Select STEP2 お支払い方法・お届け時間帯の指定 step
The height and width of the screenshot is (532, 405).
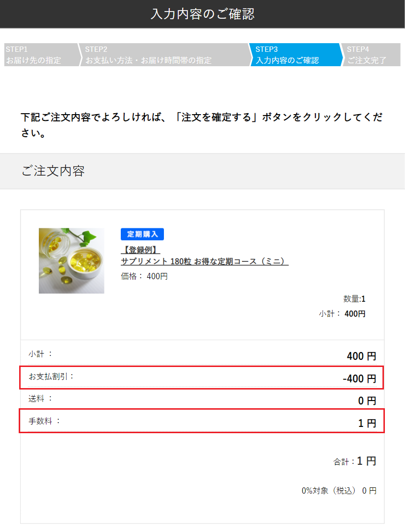[x=163, y=55]
